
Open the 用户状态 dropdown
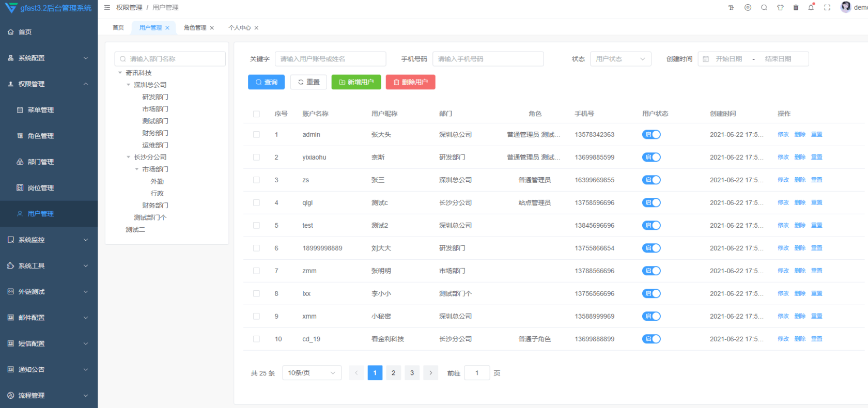[621, 59]
